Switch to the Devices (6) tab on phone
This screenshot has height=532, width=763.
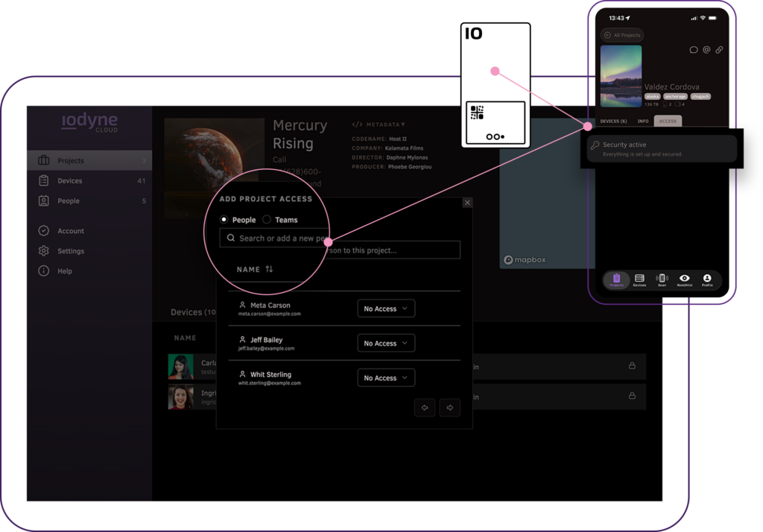click(614, 121)
